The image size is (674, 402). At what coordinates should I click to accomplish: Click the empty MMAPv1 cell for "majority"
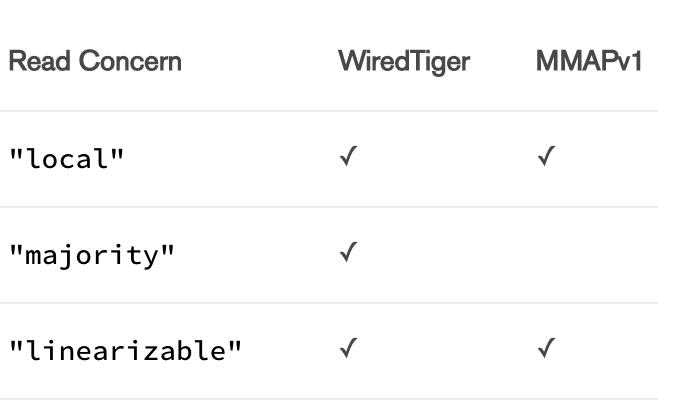(590, 255)
